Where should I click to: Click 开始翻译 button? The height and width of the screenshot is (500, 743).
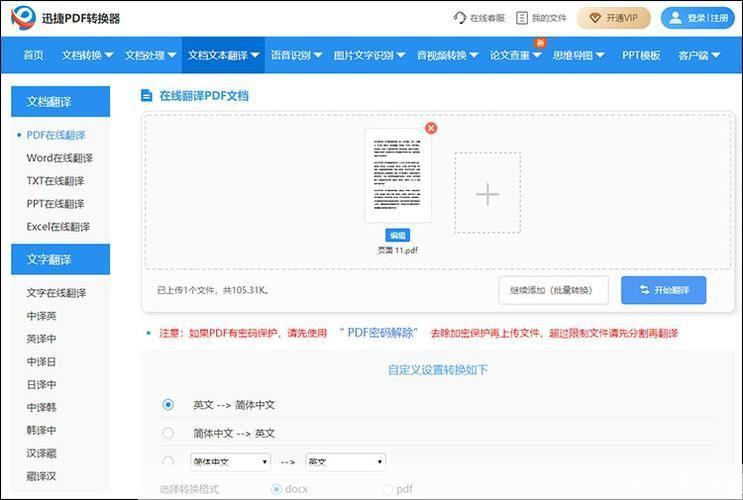tap(663, 290)
